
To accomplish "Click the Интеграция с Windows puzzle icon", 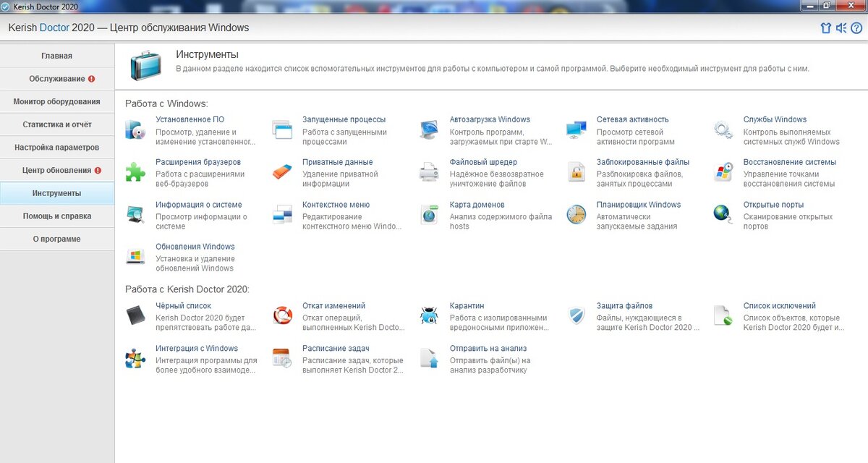I will (x=135, y=358).
